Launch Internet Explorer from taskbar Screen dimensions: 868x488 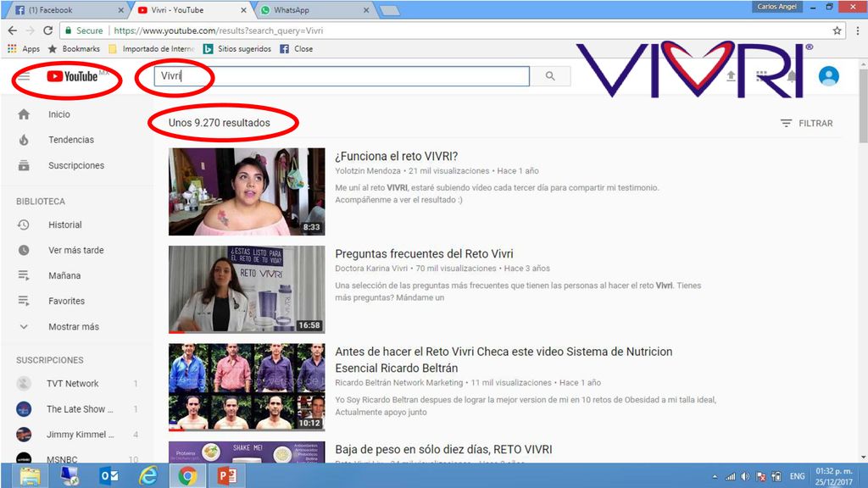pos(147,476)
